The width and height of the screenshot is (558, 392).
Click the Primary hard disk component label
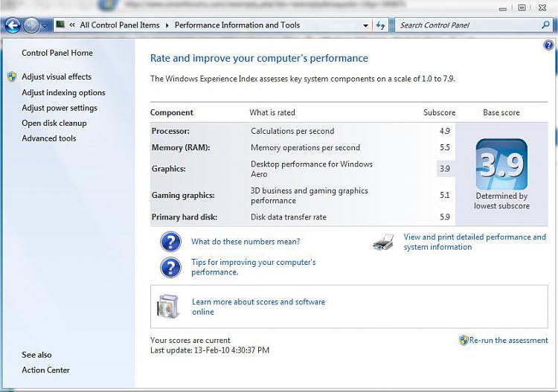pos(185,217)
